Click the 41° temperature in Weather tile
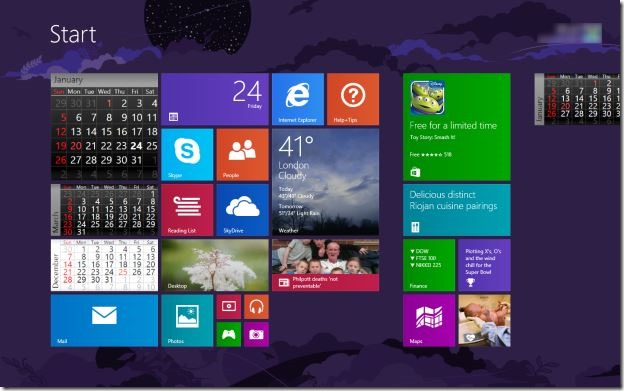This screenshot has width=624, height=391. click(x=296, y=146)
